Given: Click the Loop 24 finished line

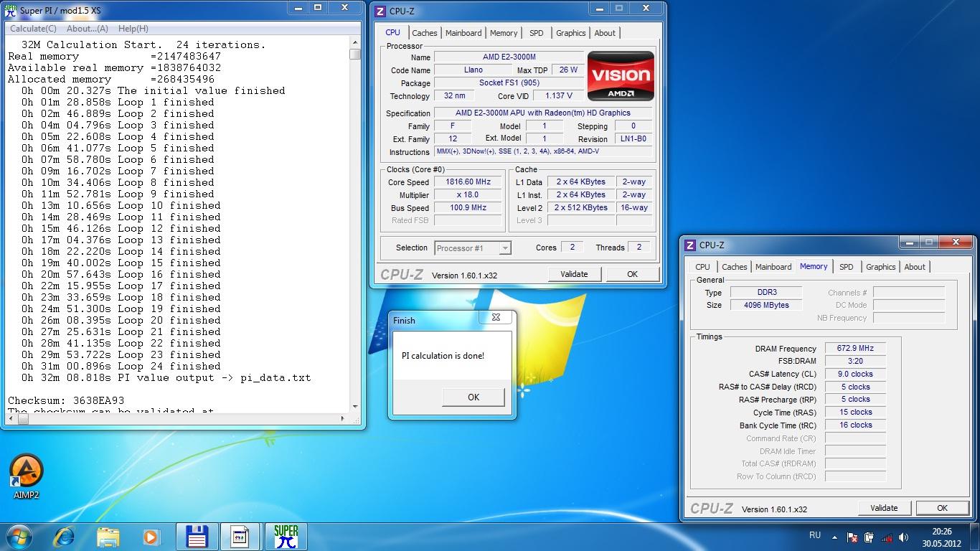Looking at the screenshot, I should pyautogui.click(x=121, y=366).
